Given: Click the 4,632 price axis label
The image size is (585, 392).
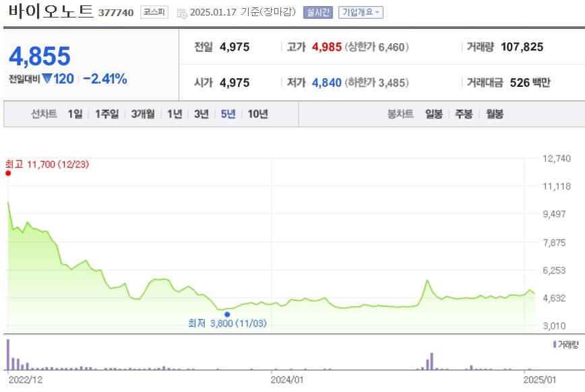Looking at the screenshot, I should (x=554, y=298).
